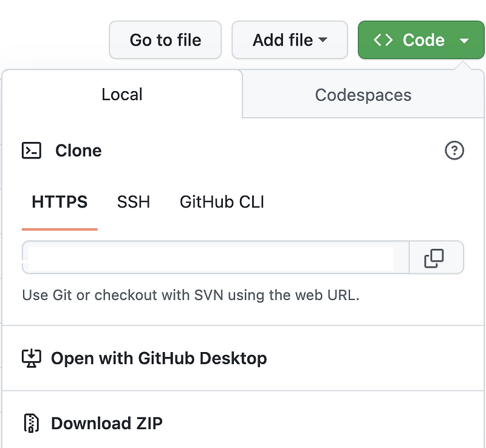Click the ZIP file icon next to Download ZIP

click(x=31, y=423)
